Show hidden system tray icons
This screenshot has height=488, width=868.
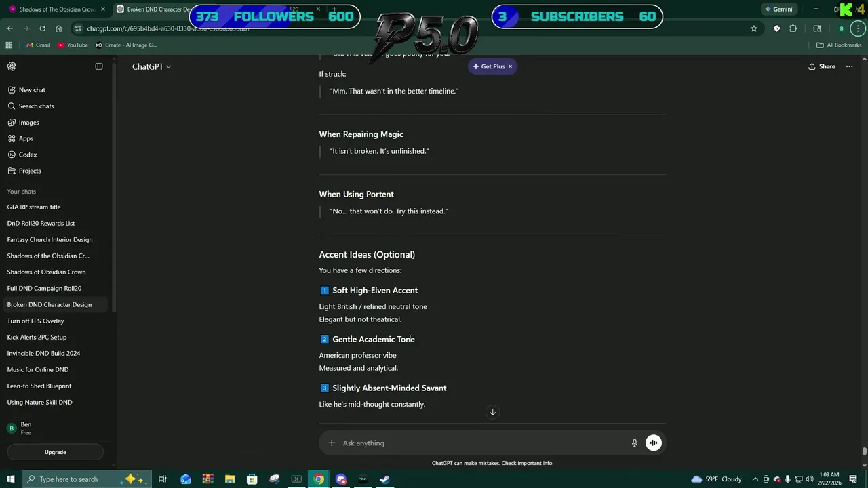click(755, 479)
